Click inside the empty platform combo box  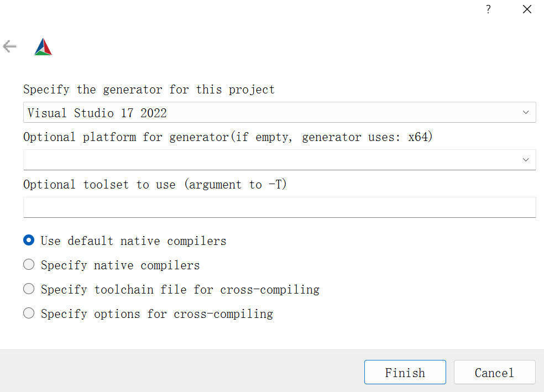pyautogui.click(x=265, y=160)
